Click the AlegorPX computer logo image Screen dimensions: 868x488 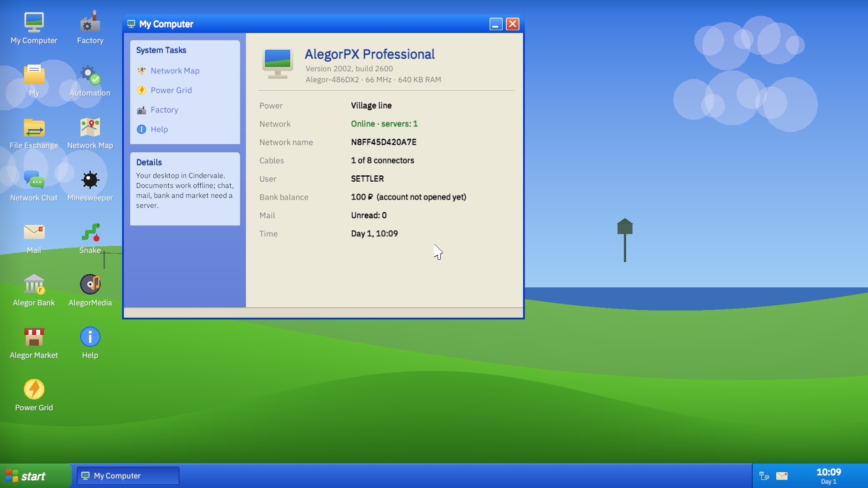tap(278, 63)
